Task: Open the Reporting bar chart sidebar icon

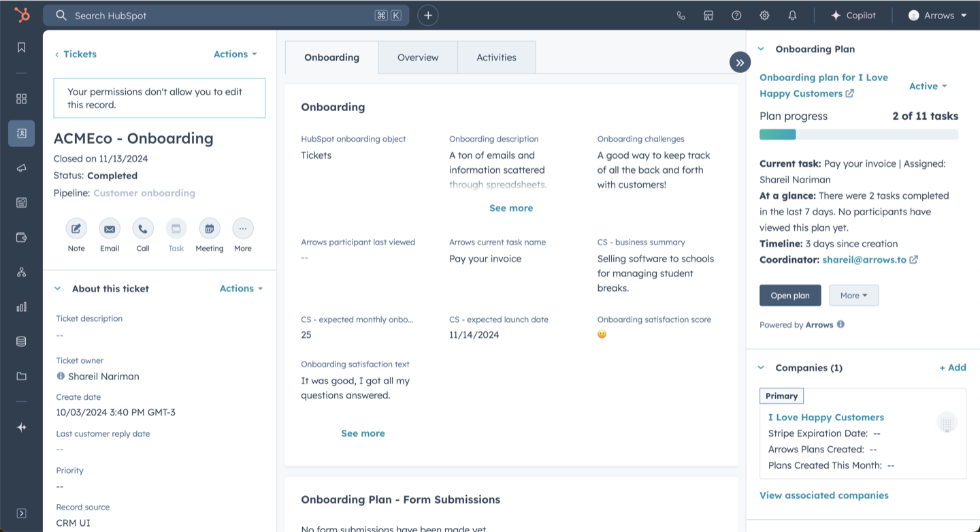Action: 21,307
